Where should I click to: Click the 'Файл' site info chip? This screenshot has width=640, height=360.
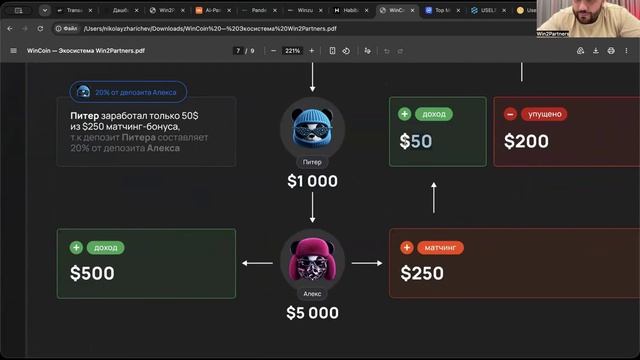[67, 29]
